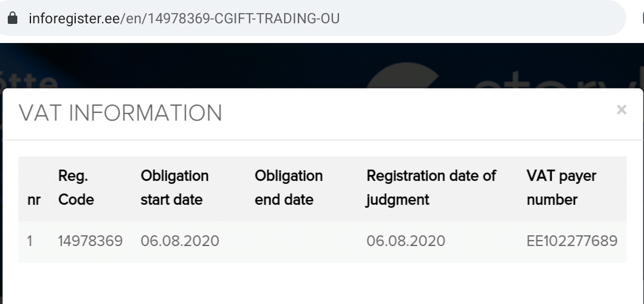Select VAT payer number EE102277689
Image resolution: width=644 pixels, height=304 pixels.
tap(572, 241)
